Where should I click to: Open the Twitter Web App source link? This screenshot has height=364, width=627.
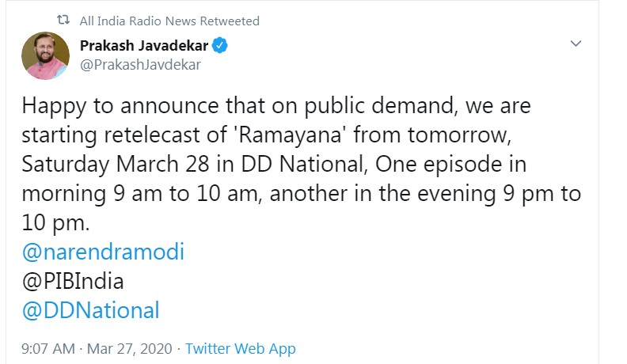[x=241, y=348]
